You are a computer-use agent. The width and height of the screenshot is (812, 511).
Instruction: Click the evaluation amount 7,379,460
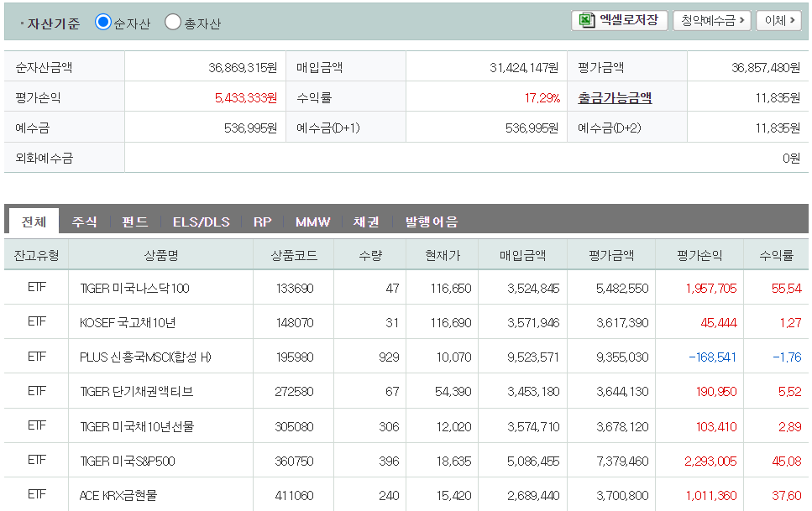(x=622, y=461)
